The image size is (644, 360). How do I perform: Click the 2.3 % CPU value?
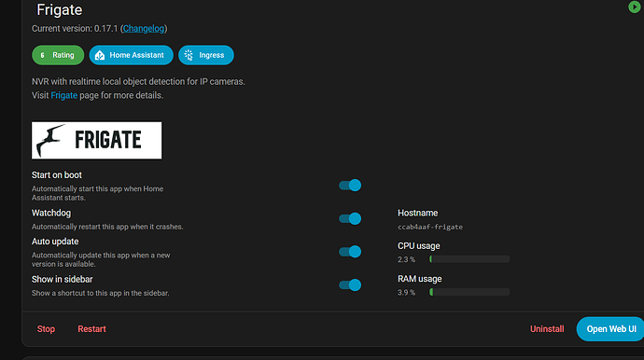[406, 259]
